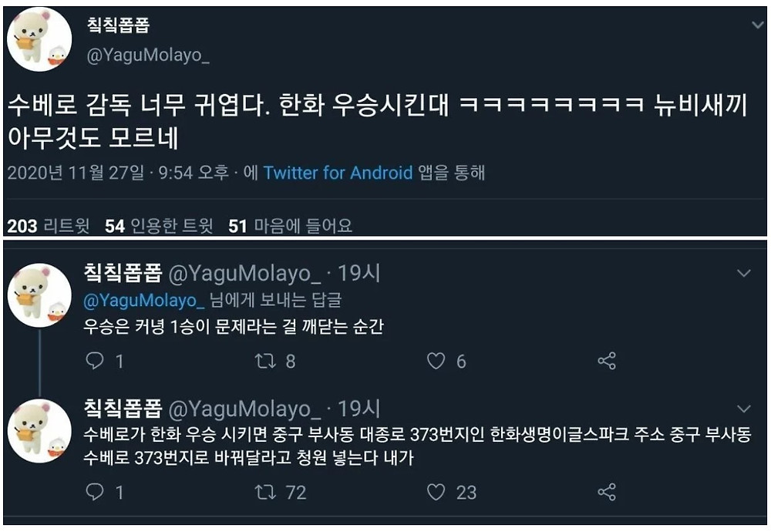Image resolution: width=771 pixels, height=532 pixels.
Task: View the 51 마음에 들어요 list
Action: (290, 226)
